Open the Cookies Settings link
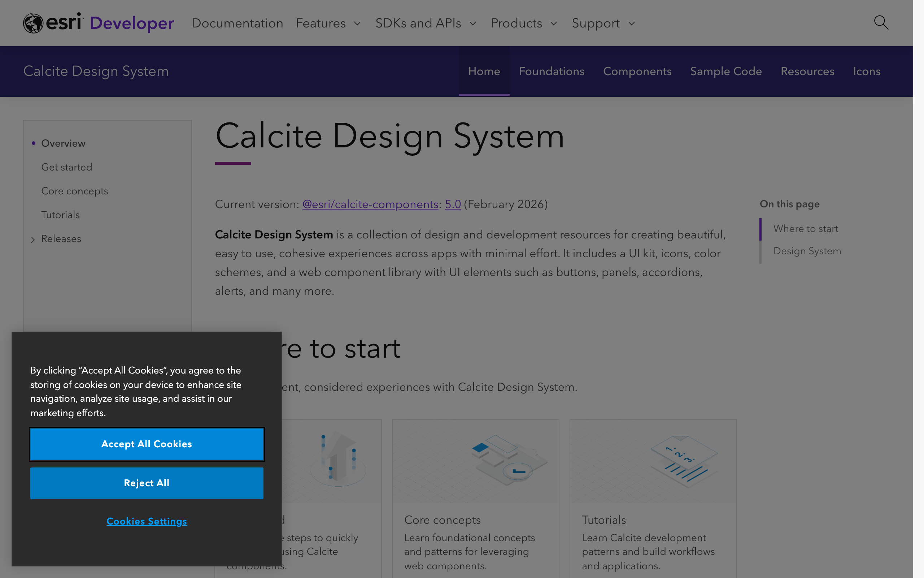 [x=147, y=521]
